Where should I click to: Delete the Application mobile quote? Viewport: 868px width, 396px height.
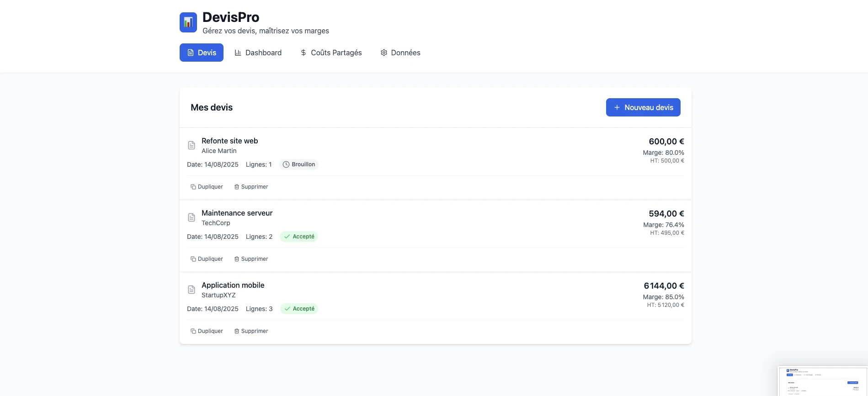[251, 331]
